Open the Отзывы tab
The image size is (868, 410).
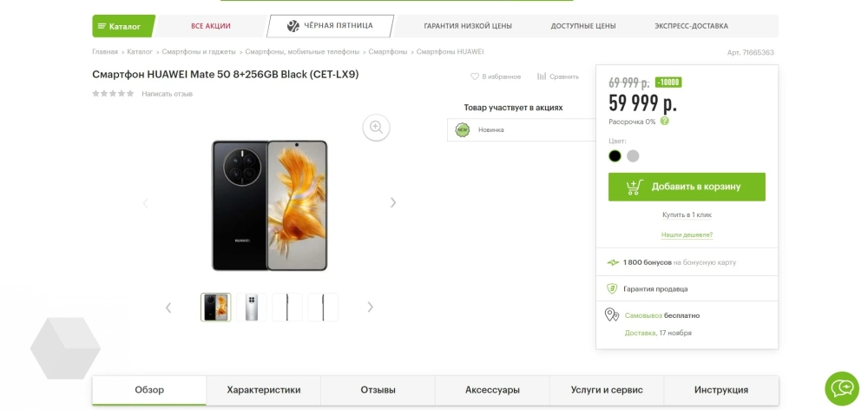click(x=378, y=390)
